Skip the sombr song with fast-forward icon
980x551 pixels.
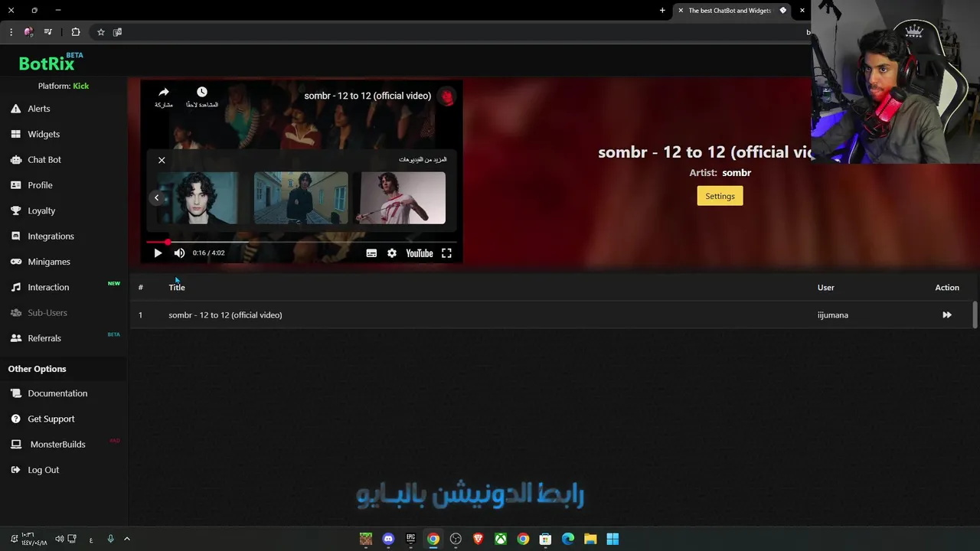(947, 315)
